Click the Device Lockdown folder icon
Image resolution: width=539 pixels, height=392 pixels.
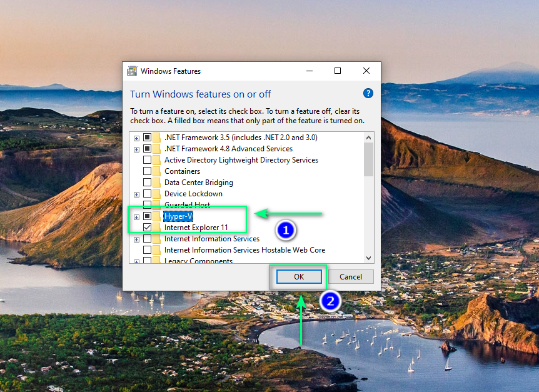[157, 194]
